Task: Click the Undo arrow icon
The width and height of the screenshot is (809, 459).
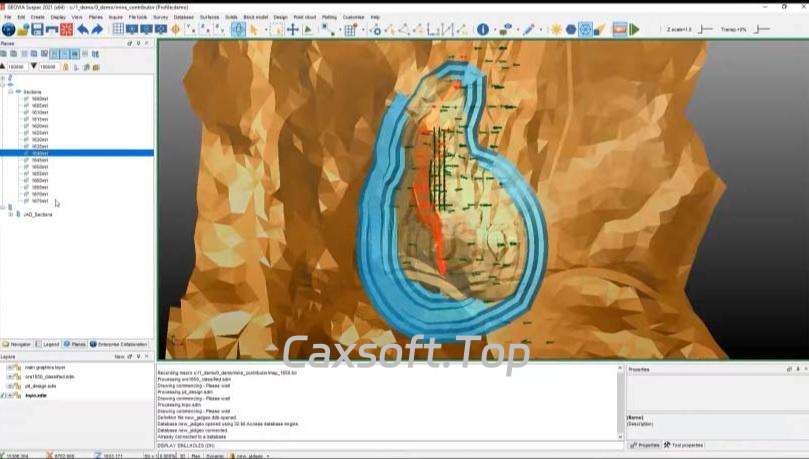Action: coord(82,30)
